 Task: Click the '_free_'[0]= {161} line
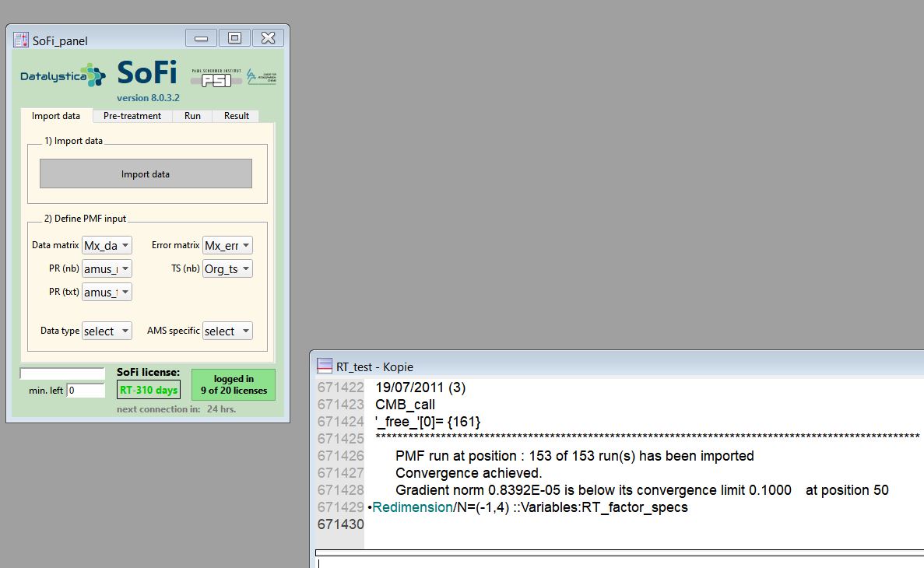pyautogui.click(x=428, y=422)
